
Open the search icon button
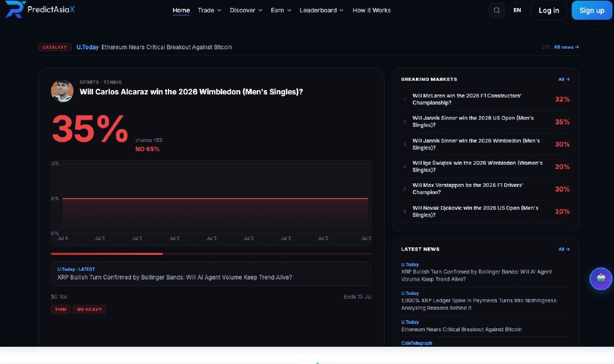[497, 10]
